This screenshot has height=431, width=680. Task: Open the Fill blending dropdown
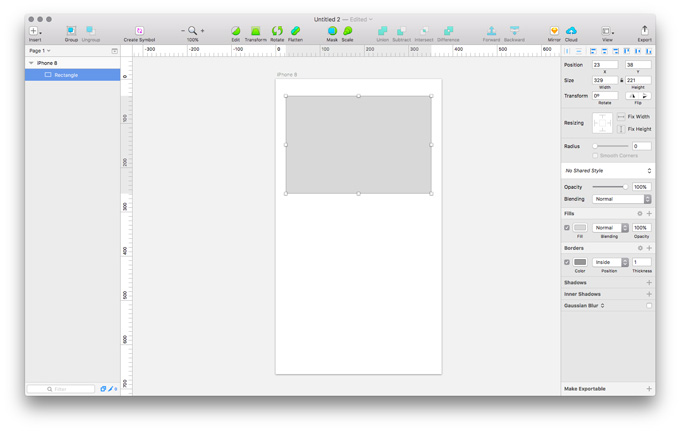click(x=610, y=228)
